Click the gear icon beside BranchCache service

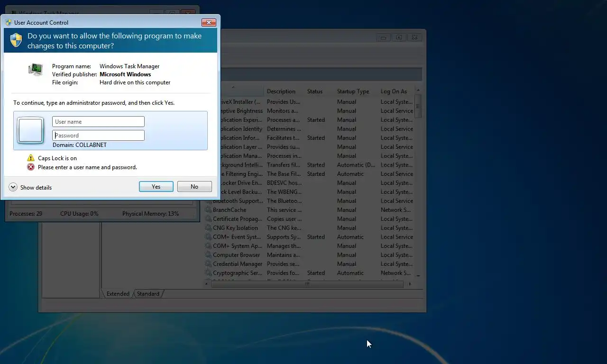tap(208, 210)
